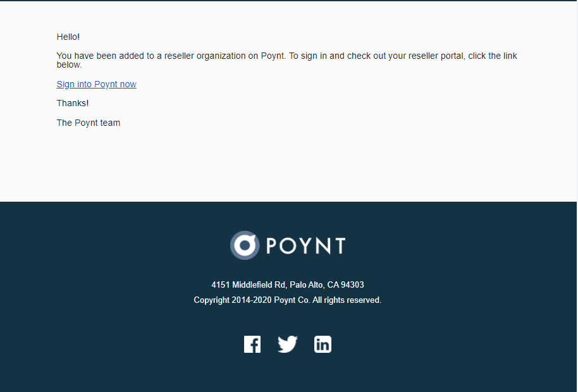Image resolution: width=578 pixels, height=392 pixels.
Task: Click the word below. on second line
Action: point(70,64)
